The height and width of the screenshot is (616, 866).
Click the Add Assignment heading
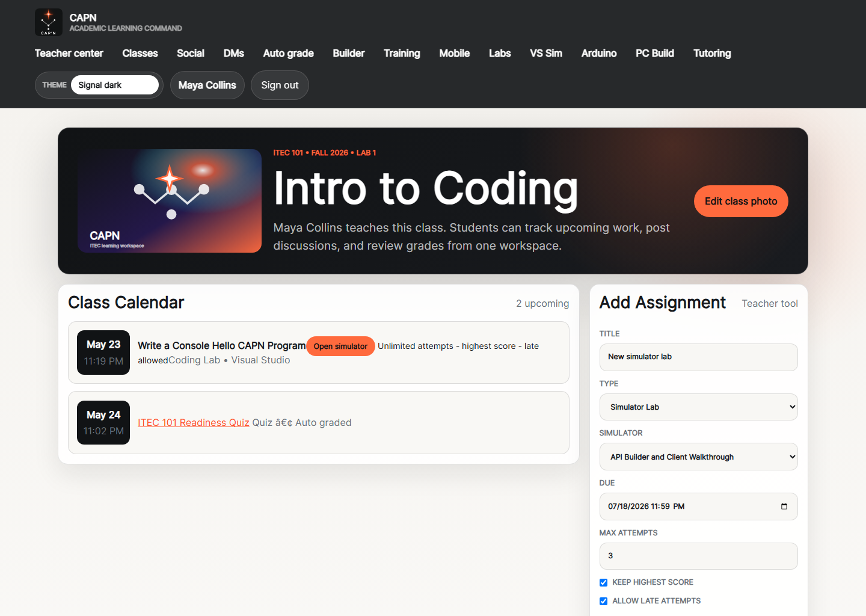[x=663, y=303]
